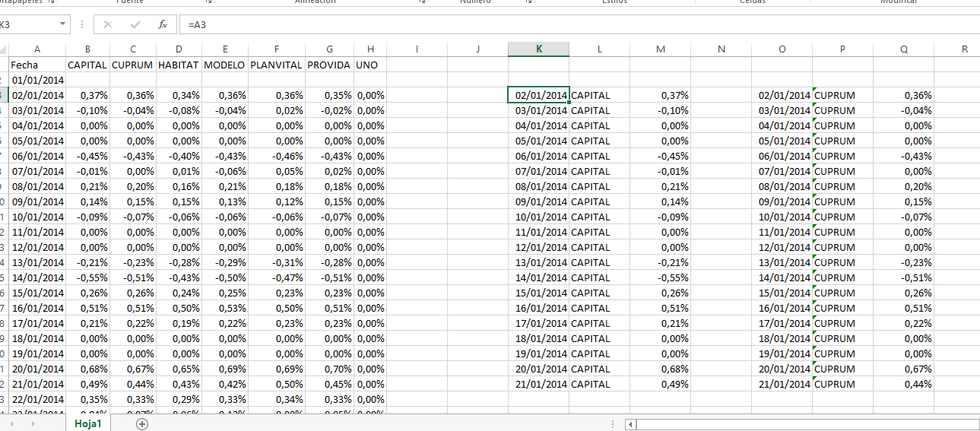Click the CUPRUM header cell in row 1

click(x=132, y=65)
